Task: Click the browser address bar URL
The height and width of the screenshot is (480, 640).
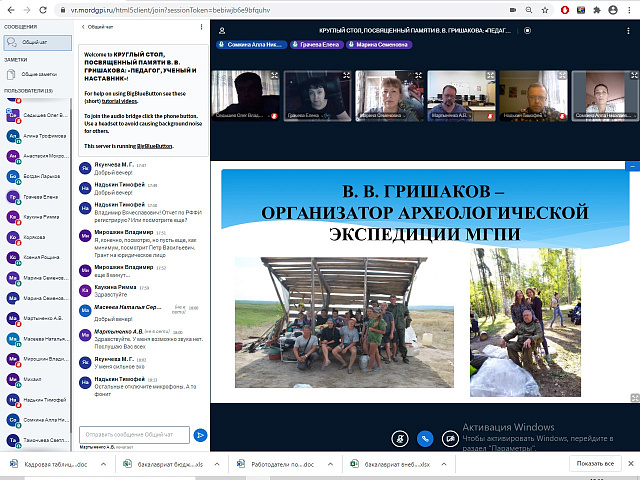Action: point(170,10)
